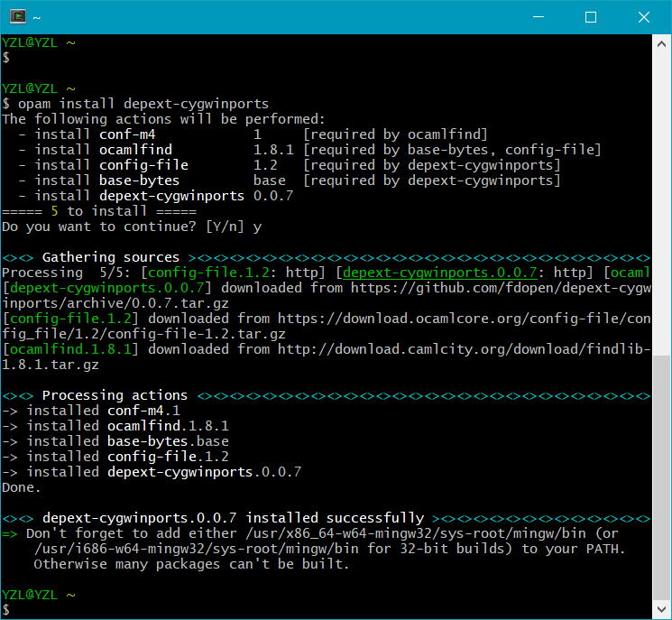This screenshot has width=672, height=620.
Task: Click 'installed config-file.1.2' line
Action: 115,457
